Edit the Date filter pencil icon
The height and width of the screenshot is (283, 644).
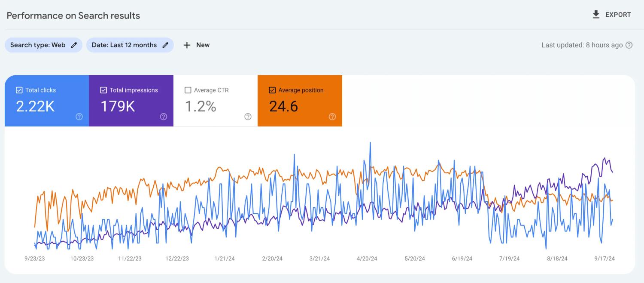(x=165, y=45)
